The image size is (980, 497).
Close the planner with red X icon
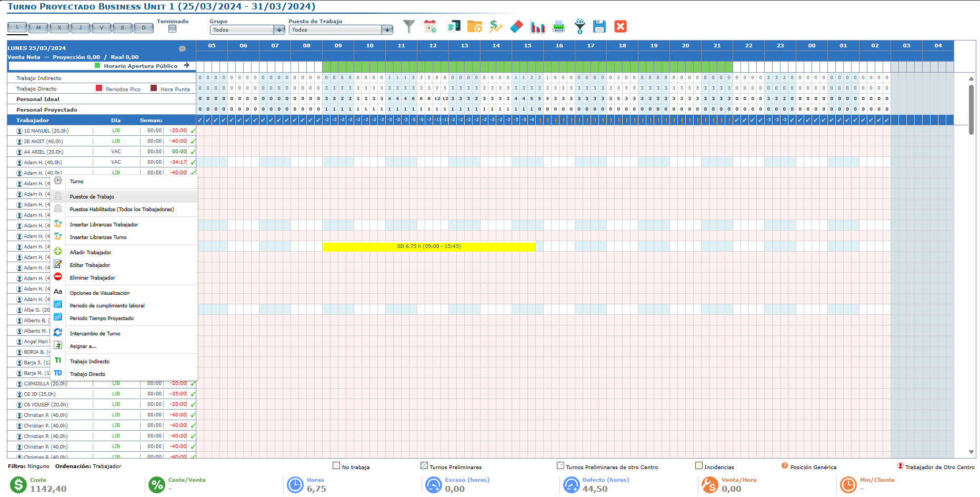(x=621, y=26)
